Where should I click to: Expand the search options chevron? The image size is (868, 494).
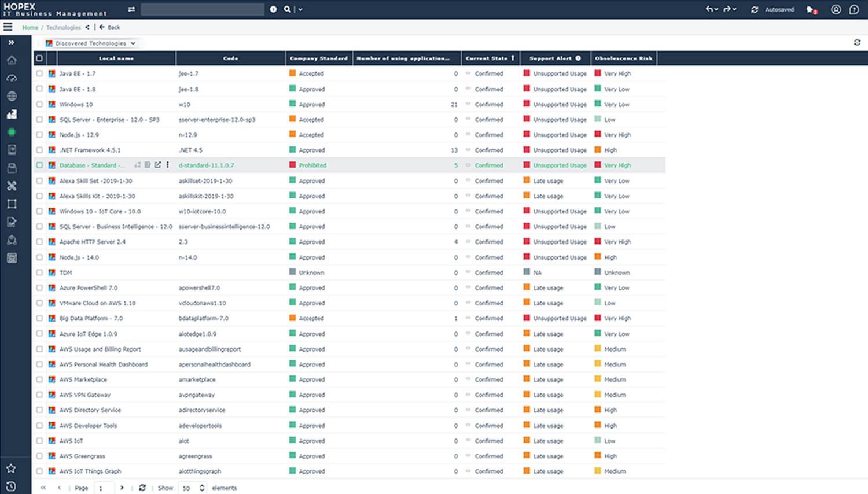300,9
